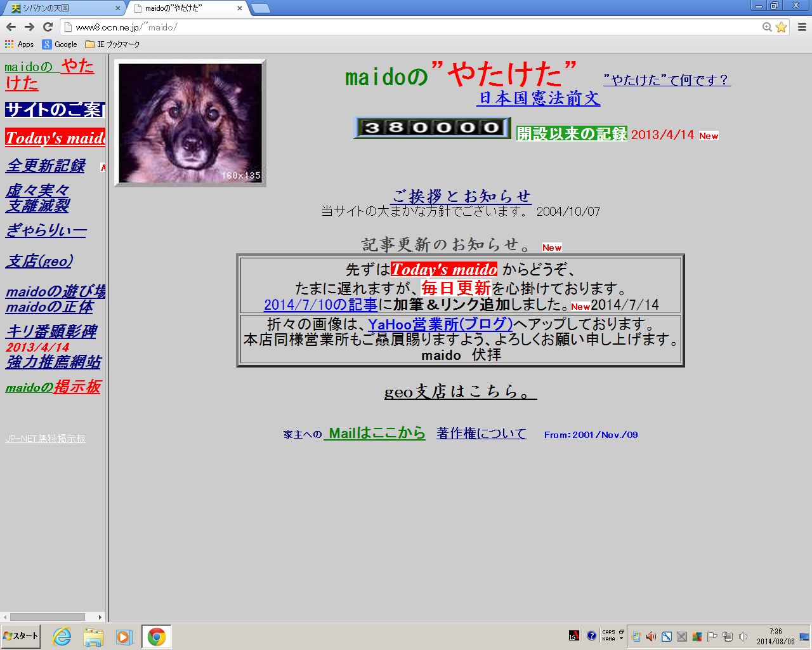Open the maidoの遊び場 link
Image resolution: width=812 pixels, height=650 pixels.
[55, 291]
